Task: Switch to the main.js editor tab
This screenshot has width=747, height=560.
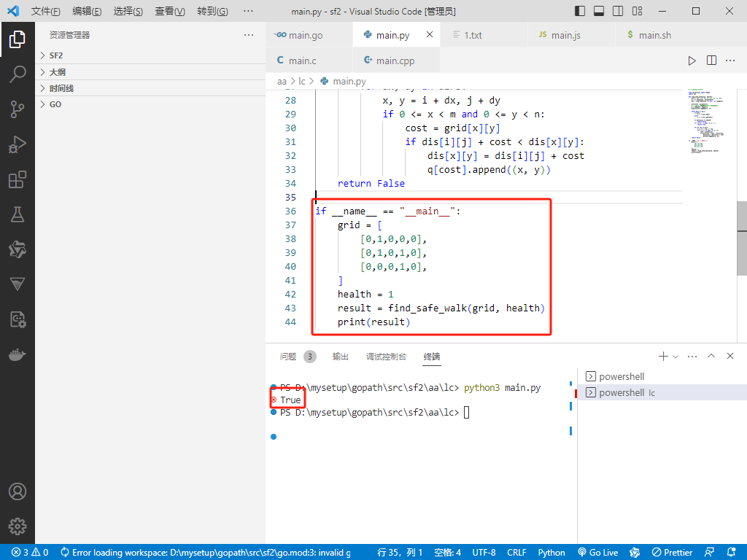Action: pyautogui.click(x=572, y=35)
